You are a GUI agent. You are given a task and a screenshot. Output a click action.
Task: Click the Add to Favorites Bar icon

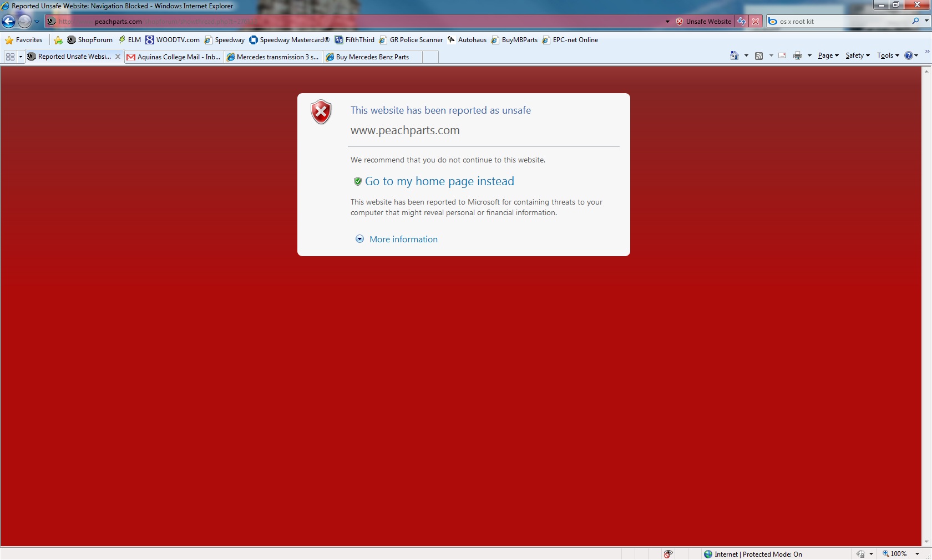(x=58, y=40)
